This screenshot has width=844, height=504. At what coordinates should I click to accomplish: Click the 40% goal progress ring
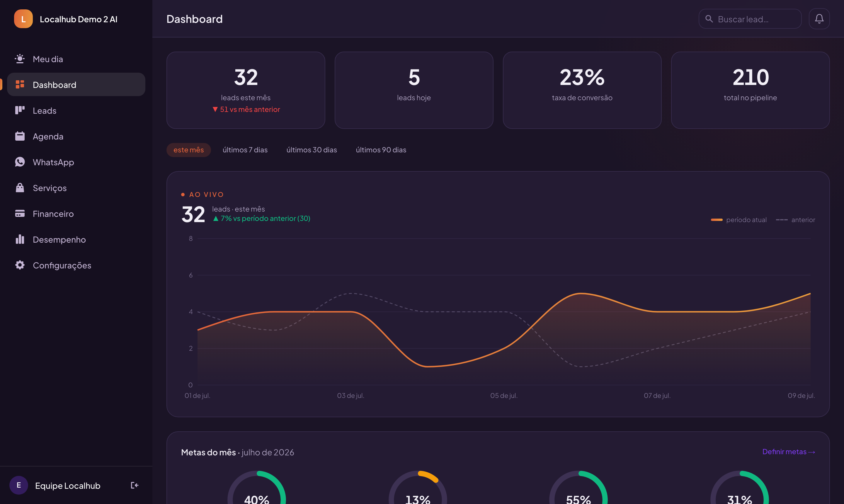(256, 487)
